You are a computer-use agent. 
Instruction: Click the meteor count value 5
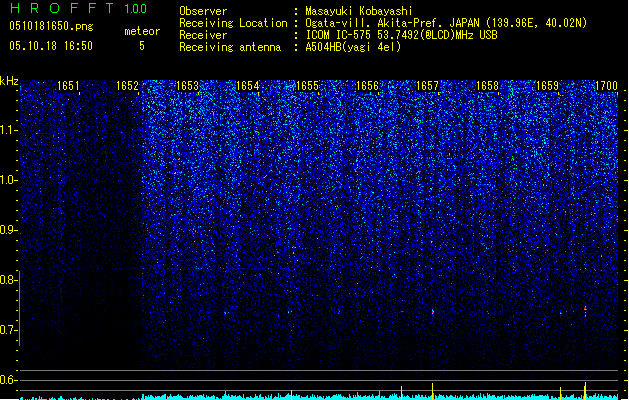[x=142, y=46]
